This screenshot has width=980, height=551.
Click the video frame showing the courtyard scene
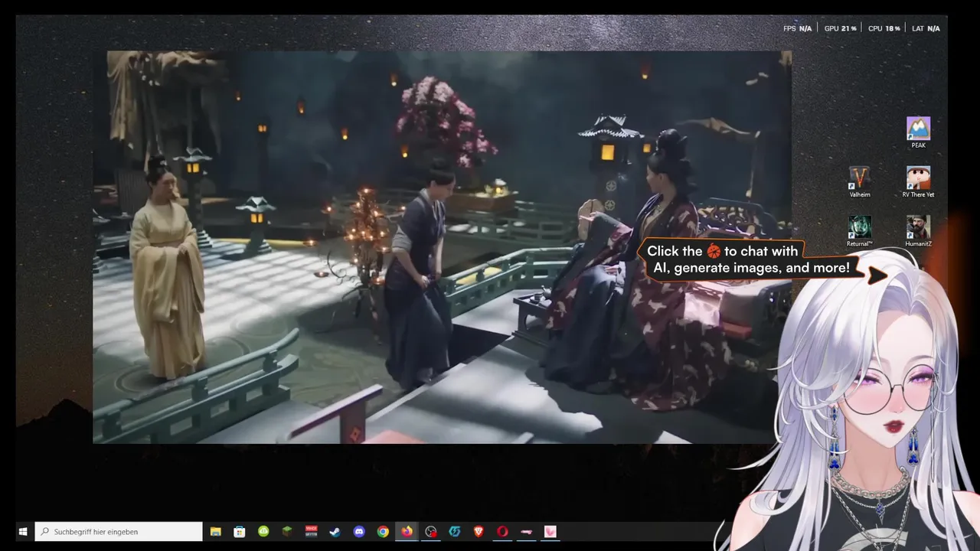[x=442, y=247]
